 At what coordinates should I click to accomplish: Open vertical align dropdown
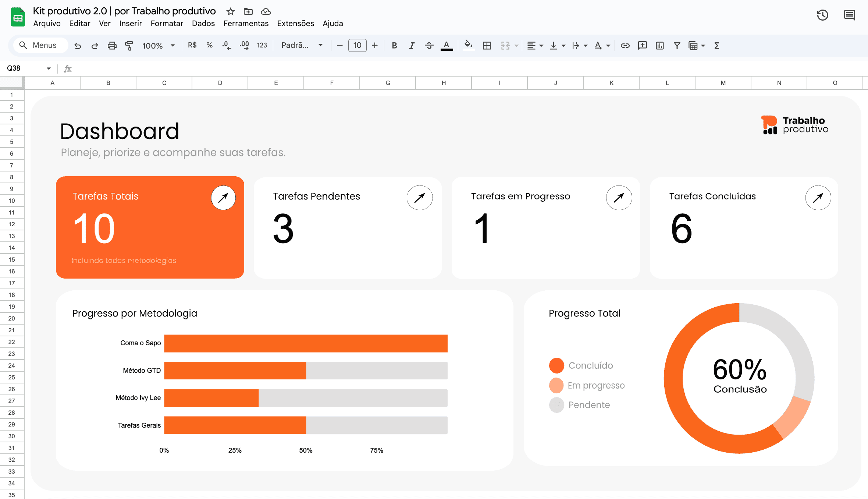tap(557, 46)
